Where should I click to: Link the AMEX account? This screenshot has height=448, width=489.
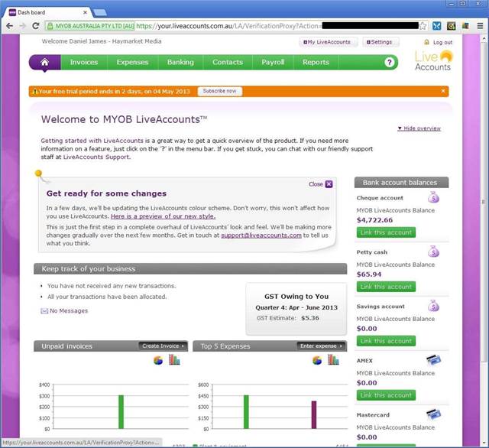(x=386, y=395)
